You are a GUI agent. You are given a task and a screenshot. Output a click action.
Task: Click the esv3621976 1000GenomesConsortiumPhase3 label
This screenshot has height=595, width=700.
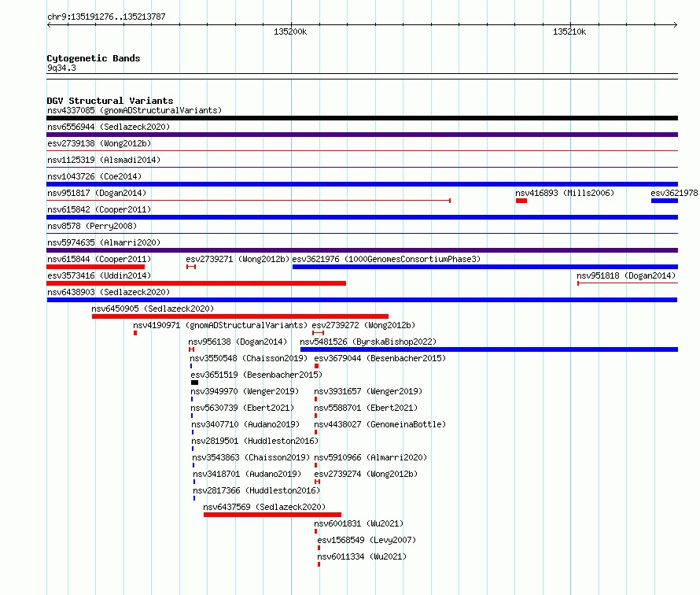pos(386,259)
